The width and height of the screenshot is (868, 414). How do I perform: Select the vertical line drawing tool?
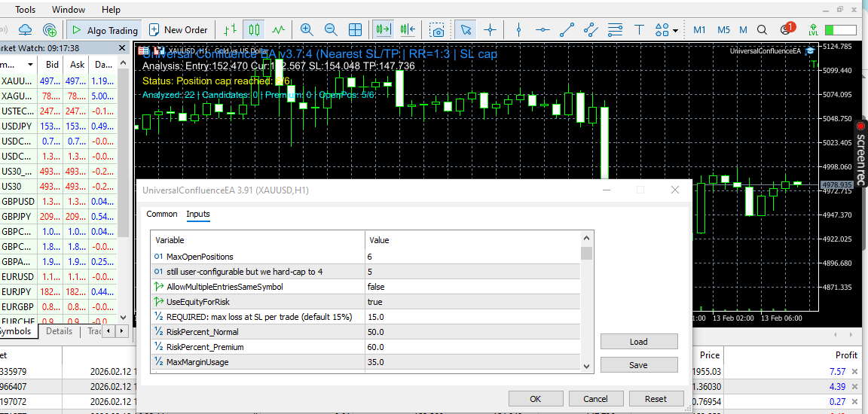pyautogui.click(x=518, y=29)
